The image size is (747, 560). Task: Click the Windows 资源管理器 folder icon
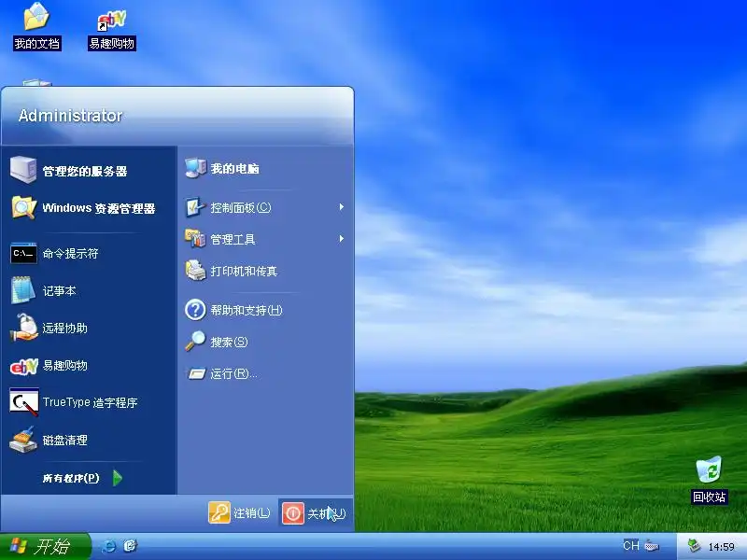(23, 207)
